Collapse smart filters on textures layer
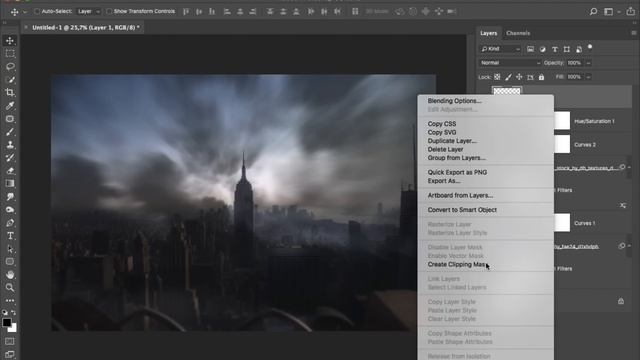The height and width of the screenshot is (360, 640). [x=629, y=167]
